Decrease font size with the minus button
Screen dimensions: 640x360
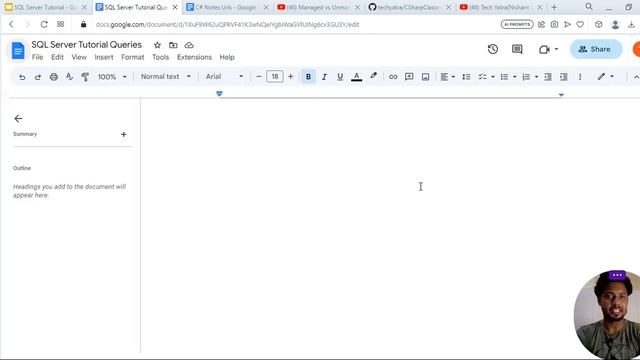tap(258, 76)
